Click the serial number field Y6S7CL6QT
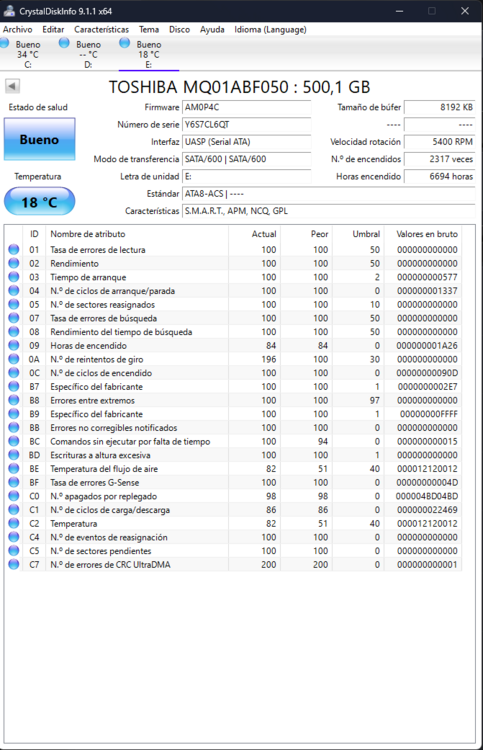Viewport: 483px width, 750px height. click(x=247, y=124)
